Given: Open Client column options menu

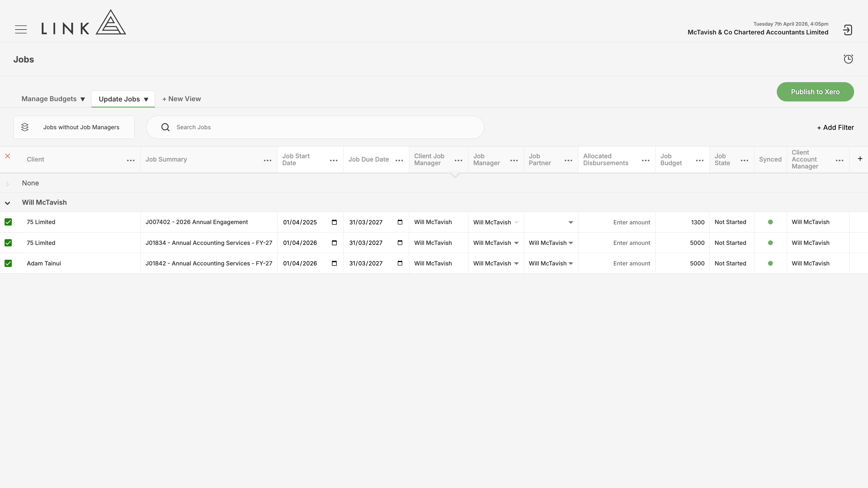Looking at the screenshot, I should click(x=131, y=160).
